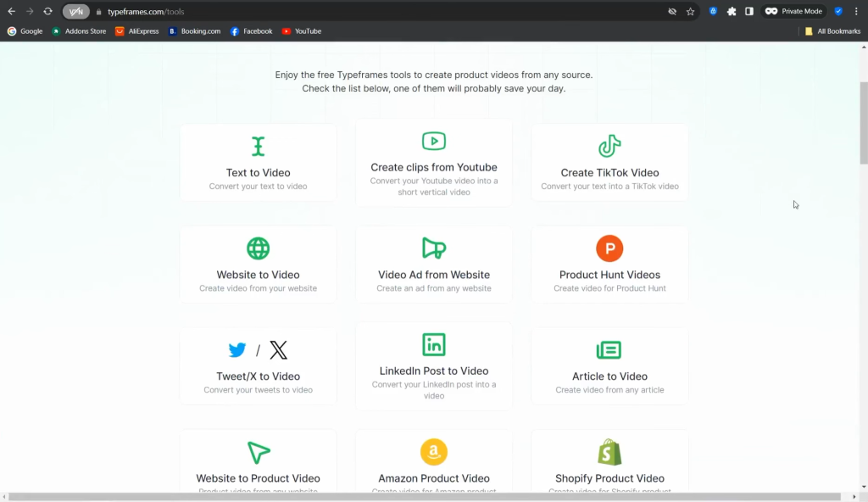Click 'Create video from any article' text
868x502 pixels.
pyautogui.click(x=609, y=390)
